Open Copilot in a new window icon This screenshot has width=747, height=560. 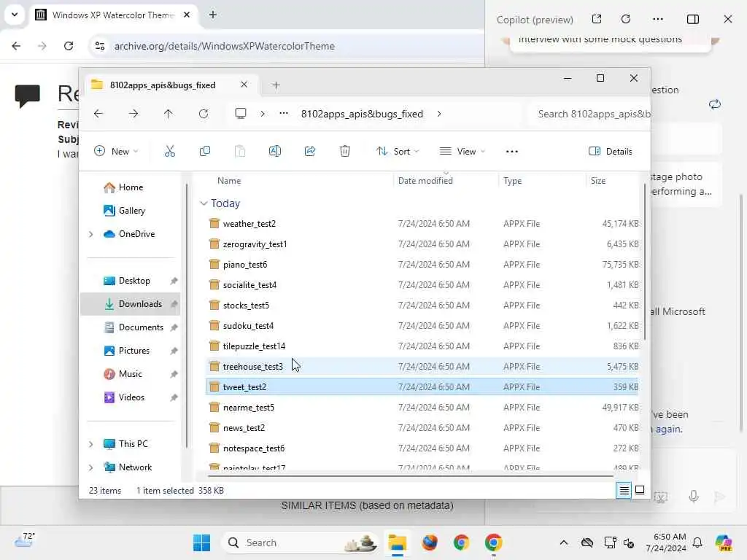pyautogui.click(x=597, y=19)
